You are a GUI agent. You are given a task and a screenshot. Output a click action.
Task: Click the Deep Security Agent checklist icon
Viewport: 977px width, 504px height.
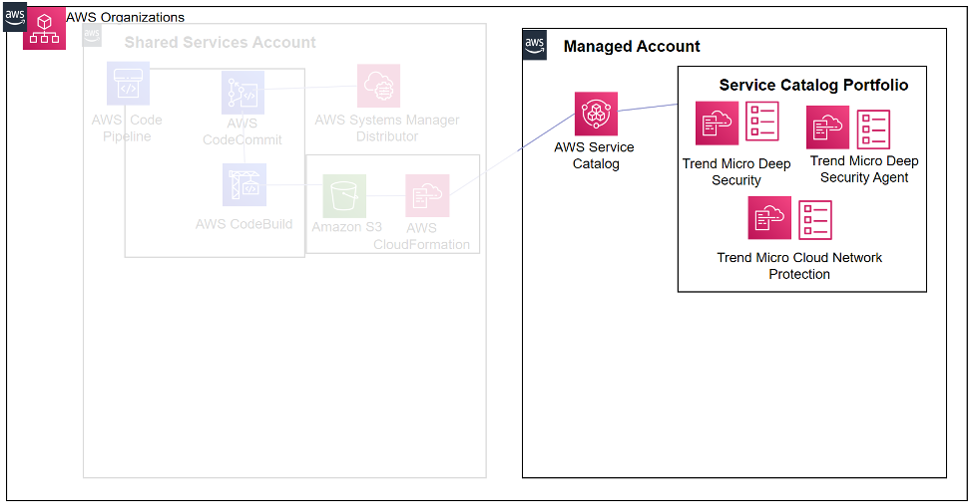(x=874, y=130)
